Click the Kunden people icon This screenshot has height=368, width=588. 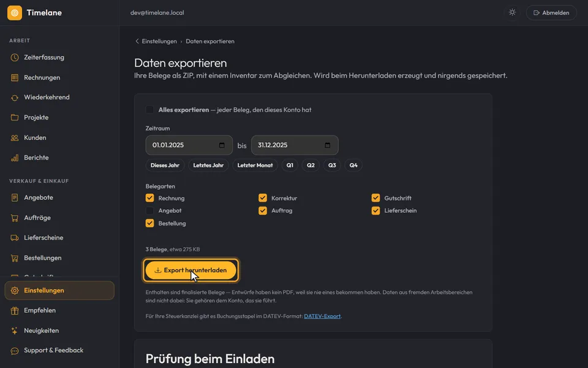point(15,138)
